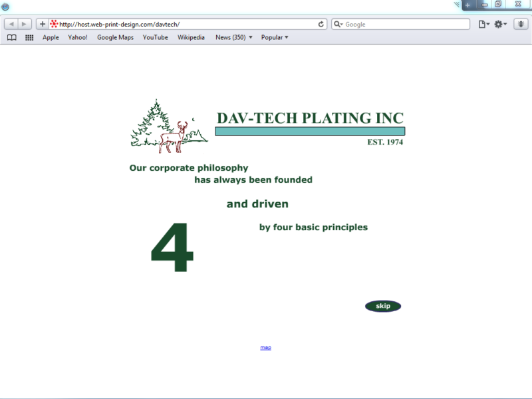Click the skip button
The height and width of the screenshot is (399, 532).
383,306
